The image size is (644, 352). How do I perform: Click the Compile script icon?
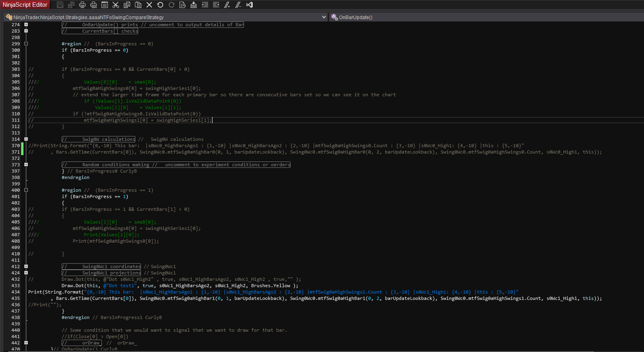click(194, 5)
